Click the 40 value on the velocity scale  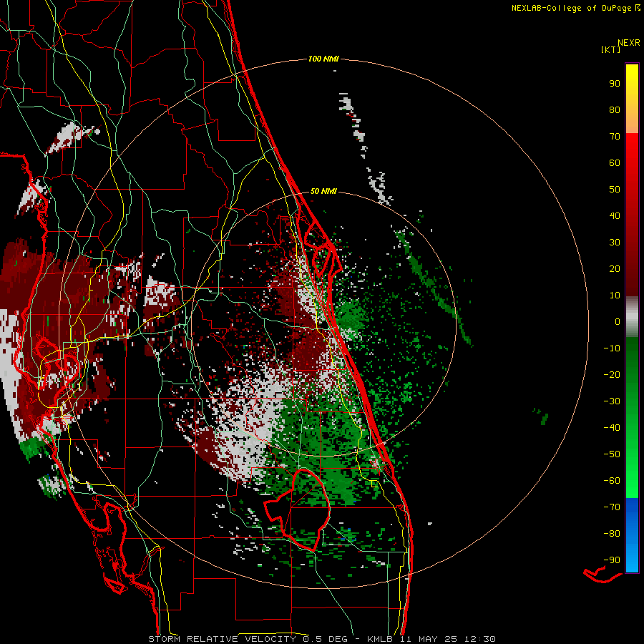615,215
